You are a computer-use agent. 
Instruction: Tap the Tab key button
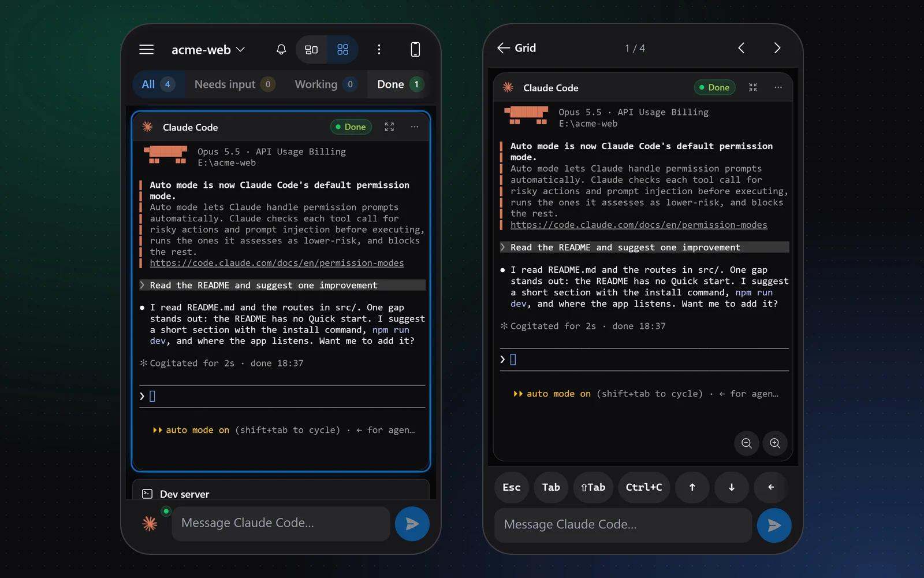pyautogui.click(x=551, y=487)
